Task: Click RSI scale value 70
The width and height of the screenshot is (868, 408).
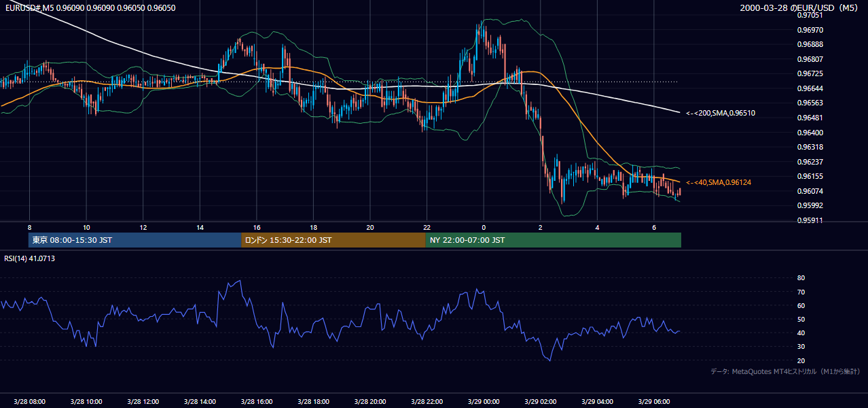Action: (x=801, y=292)
